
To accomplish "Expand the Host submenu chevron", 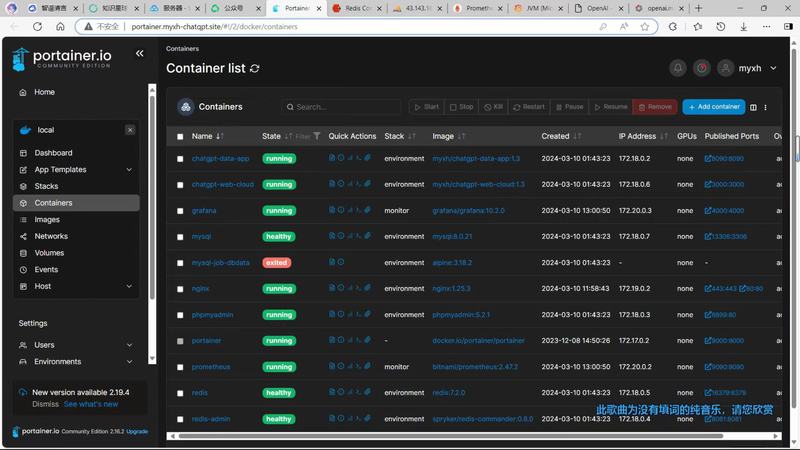I will [x=129, y=286].
